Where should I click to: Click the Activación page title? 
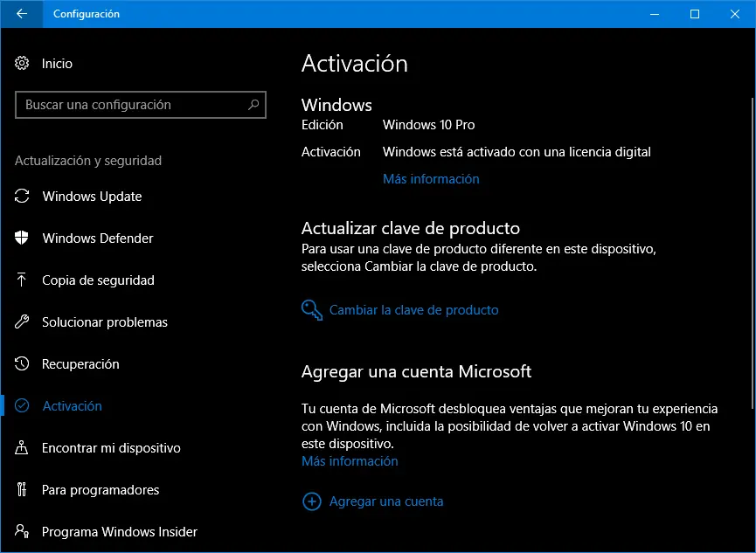(355, 64)
